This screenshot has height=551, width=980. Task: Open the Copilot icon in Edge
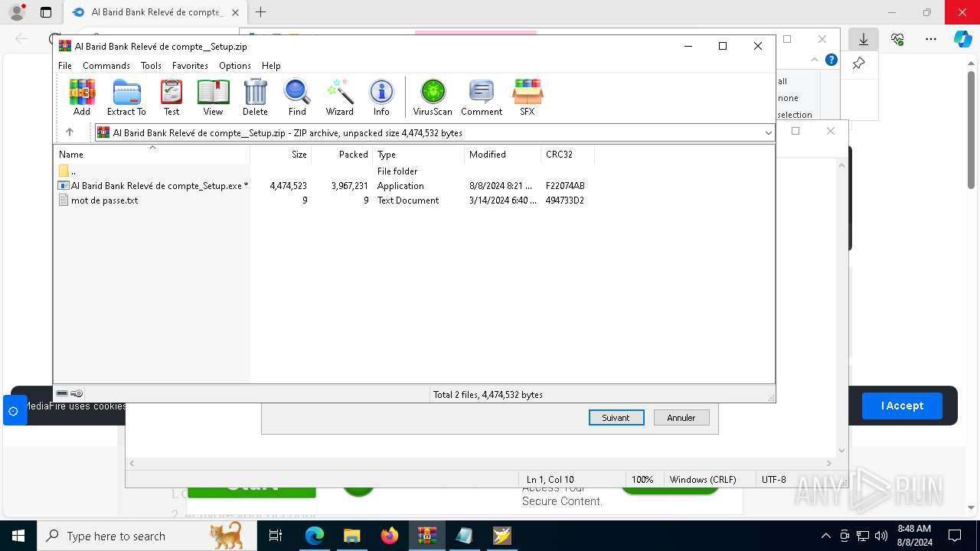click(963, 39)
